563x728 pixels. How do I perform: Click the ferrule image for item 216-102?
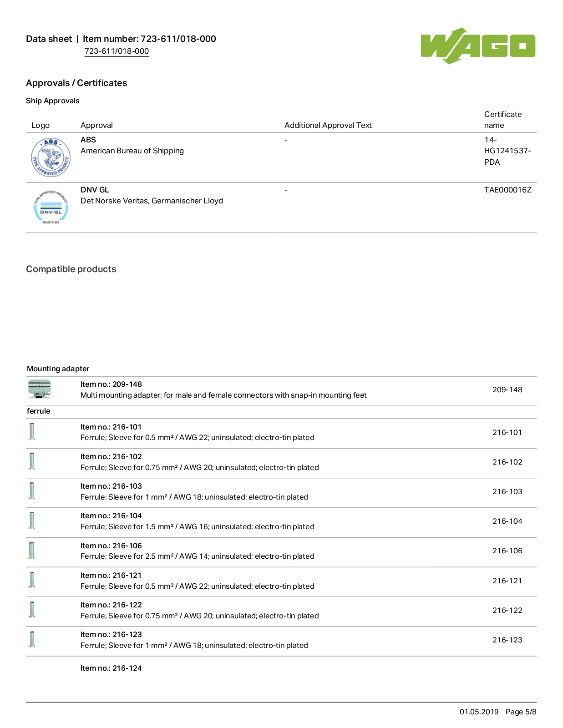click(32, 461)
